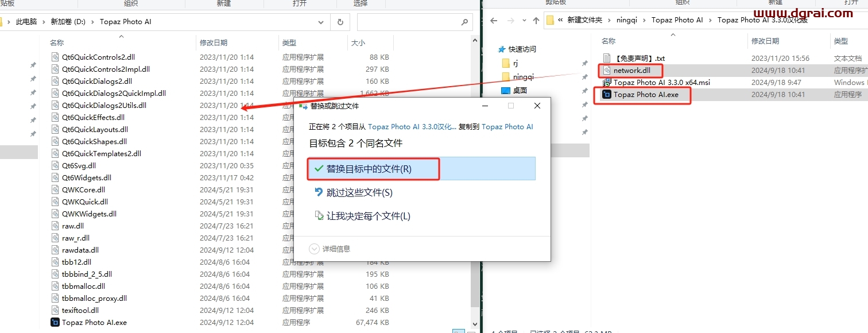This screenshot has height=333, width=868.
Task: Select texiftool.dll file
Action: click(81, 310)
